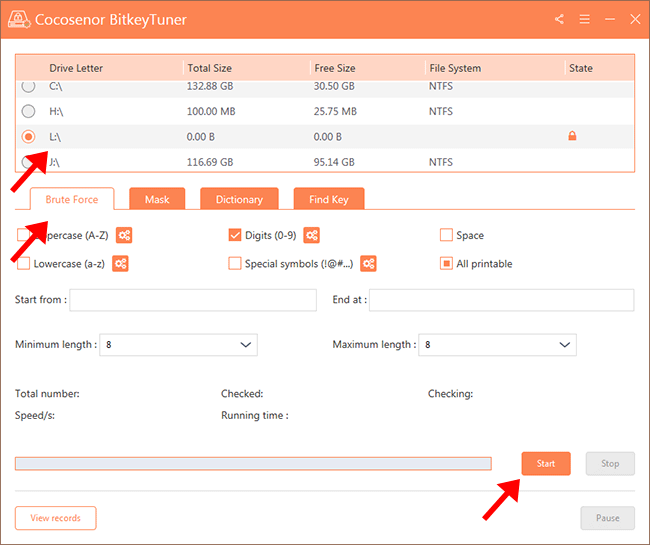Image resolution: width=650 pixels, height=545 pixels.
Task: Select the H:\ drive radio button
Action: click(x=28, y=111)
